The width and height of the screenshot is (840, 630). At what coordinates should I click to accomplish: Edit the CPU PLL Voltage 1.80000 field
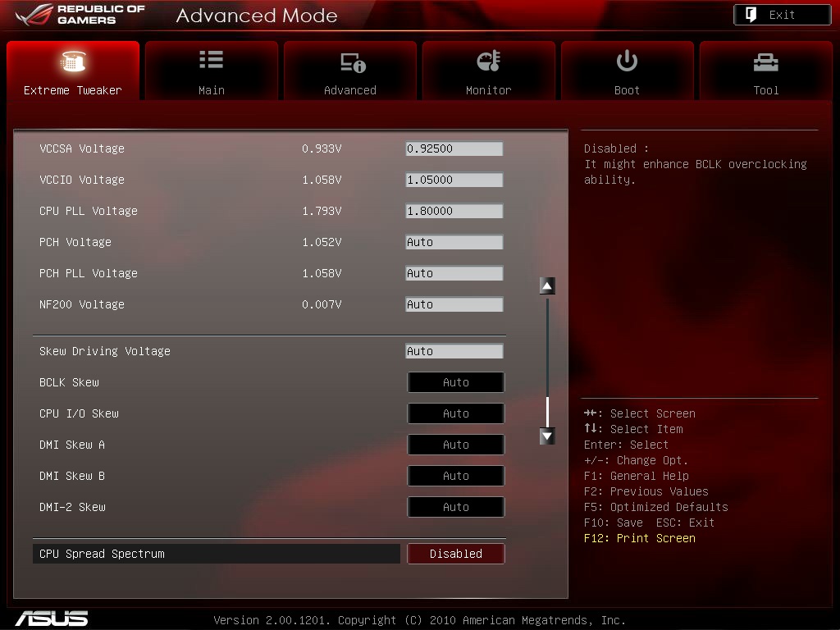click(x=454, y=211)
